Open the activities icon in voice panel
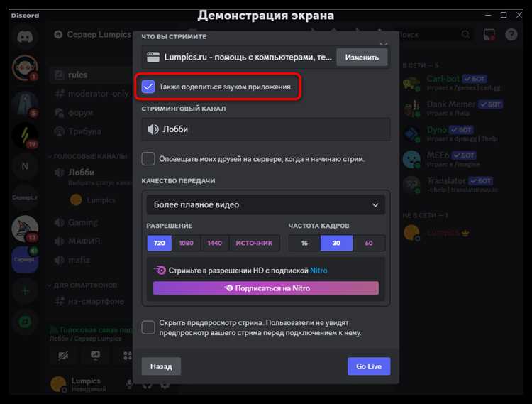The width and height of the screenshot is (532, 404). click(127, 356)
